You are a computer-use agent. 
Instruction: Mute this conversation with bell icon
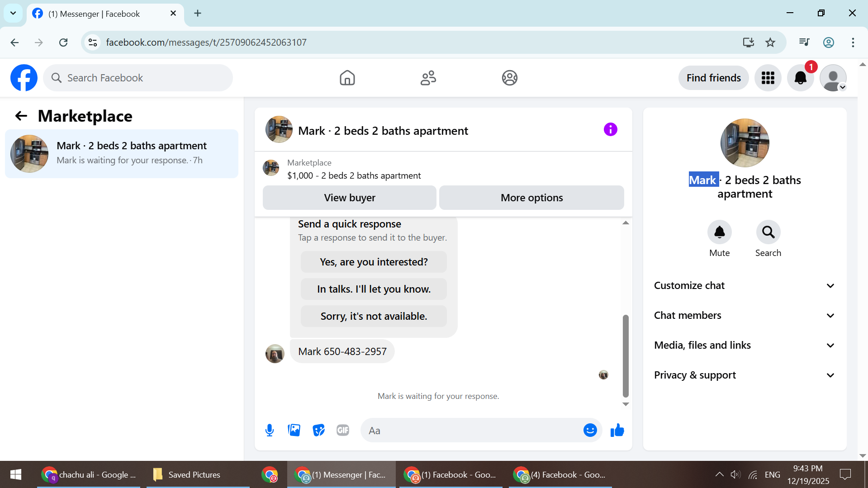click(x=719, y=232)
